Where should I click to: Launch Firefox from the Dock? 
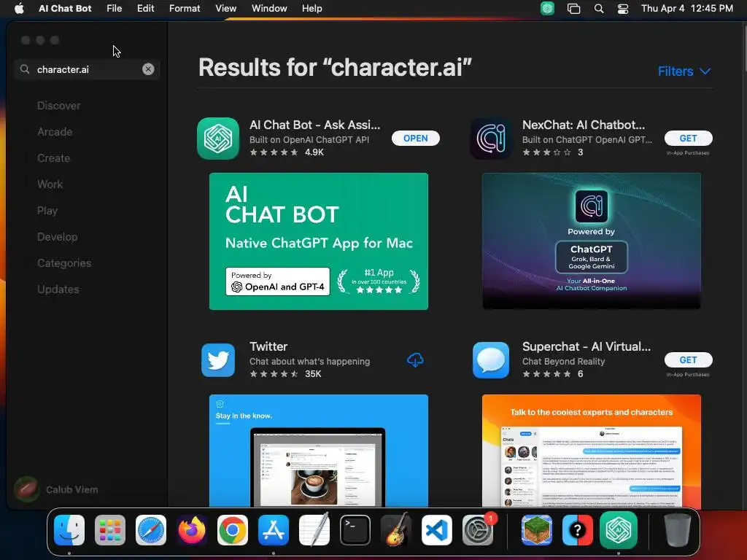click(192, 530)
